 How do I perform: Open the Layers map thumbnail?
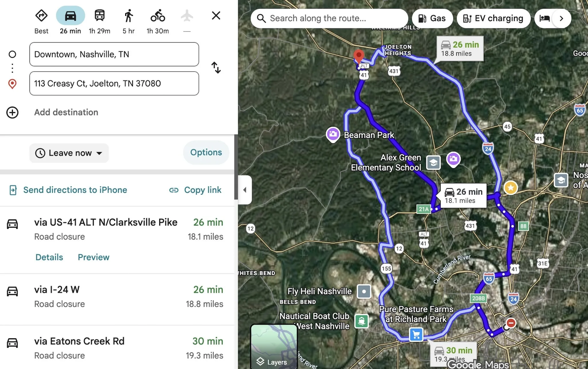274,346
